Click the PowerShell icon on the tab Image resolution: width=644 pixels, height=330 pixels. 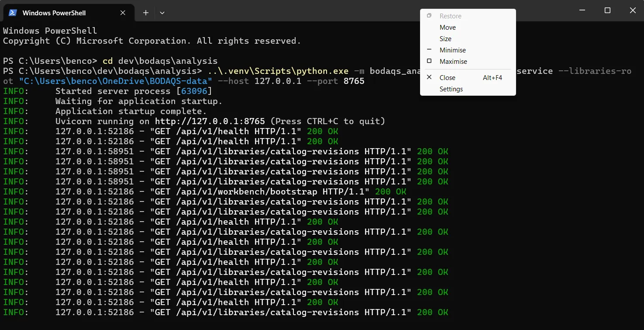13,13
